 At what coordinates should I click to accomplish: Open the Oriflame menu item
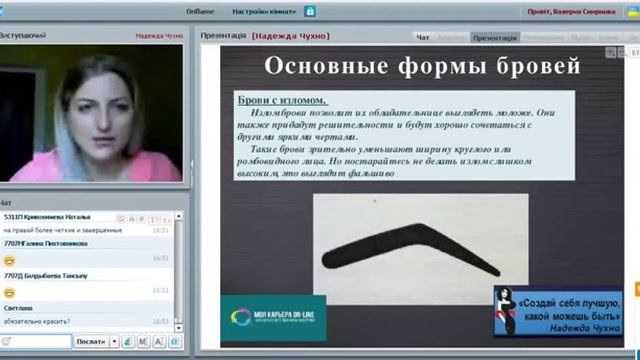(x=200, y=11)
